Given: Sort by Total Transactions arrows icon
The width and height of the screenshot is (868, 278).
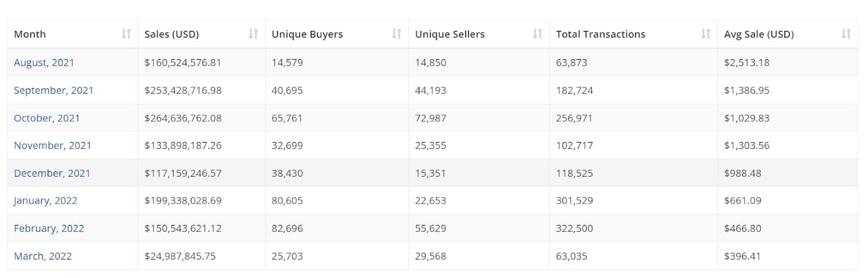Looking at the screenshot, I should click(x=706, y=34).
